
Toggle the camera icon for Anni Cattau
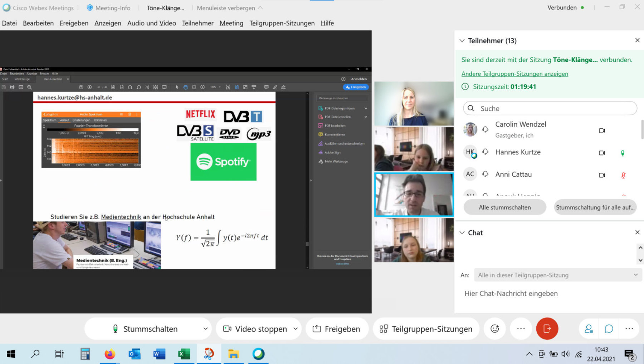602,175
